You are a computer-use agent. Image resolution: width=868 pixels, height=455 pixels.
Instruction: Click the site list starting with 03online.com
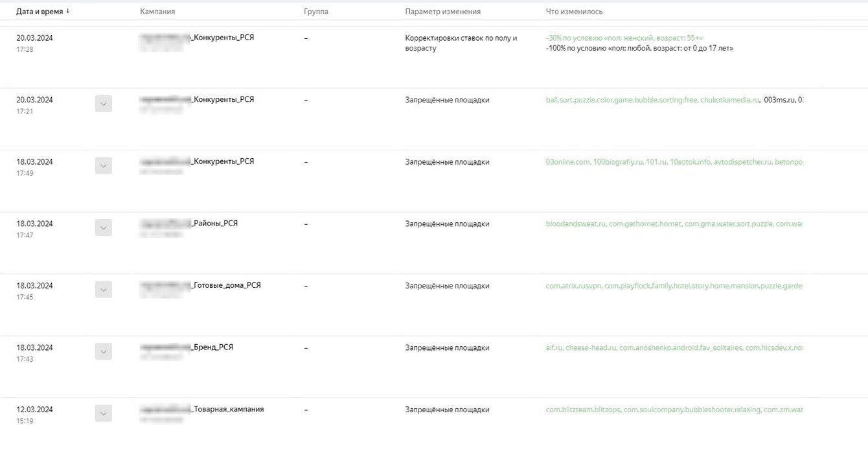tap(674, 162)
